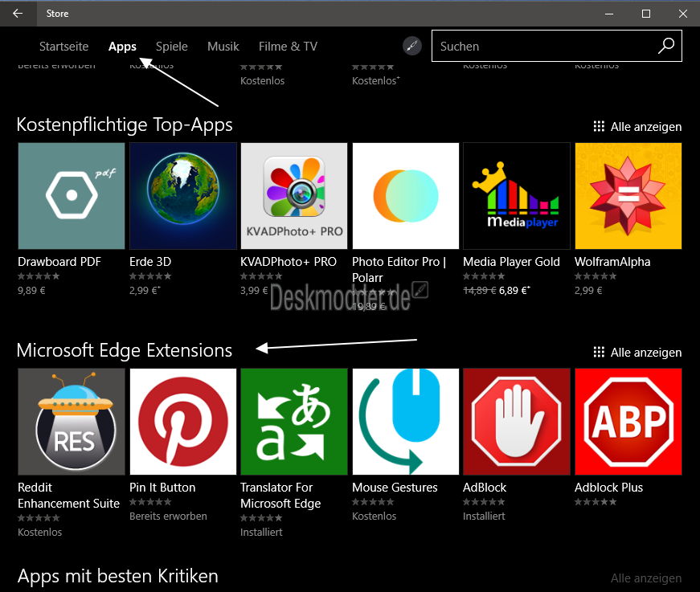Click the search magnifier icon
Viewport: 700px width, 592px height.
(666, 46)
